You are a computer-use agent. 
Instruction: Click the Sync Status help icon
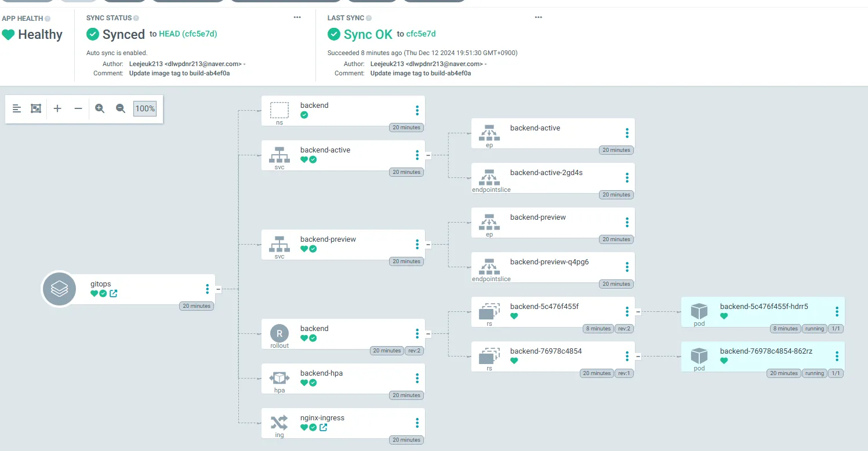136,19
